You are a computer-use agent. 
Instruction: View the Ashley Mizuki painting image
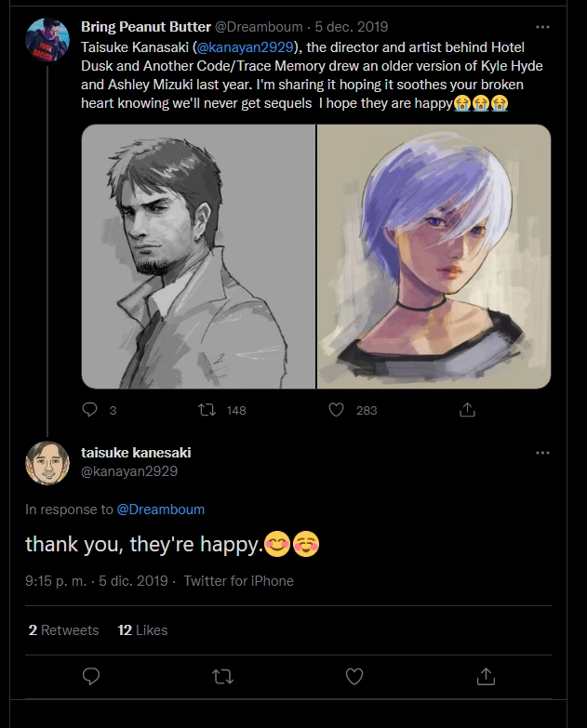point(434,256)
